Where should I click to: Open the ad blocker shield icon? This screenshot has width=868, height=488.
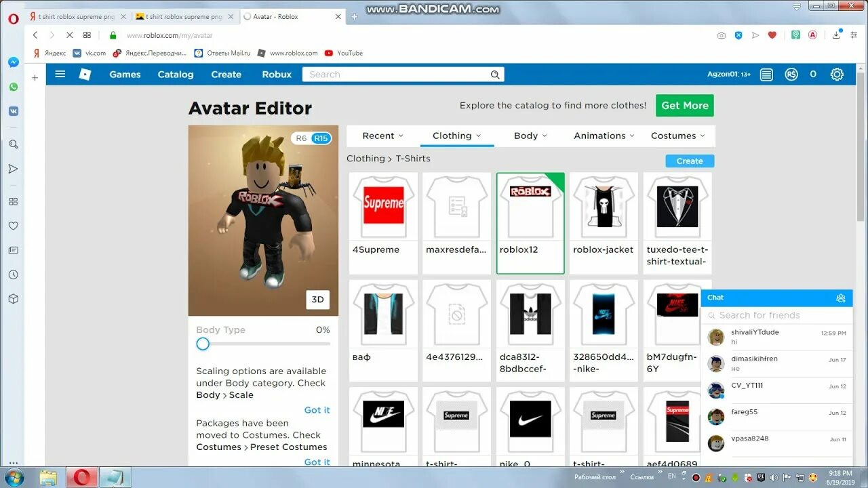click(738, 35)
